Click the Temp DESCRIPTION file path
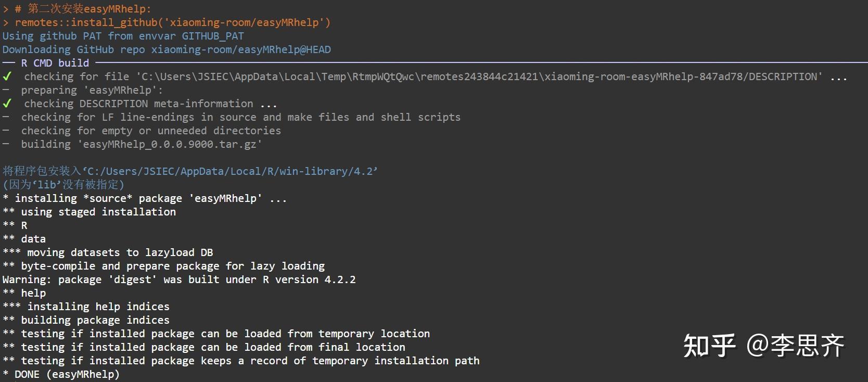The image size is (868, 382). pyautogui.click(x=479, y=77)
